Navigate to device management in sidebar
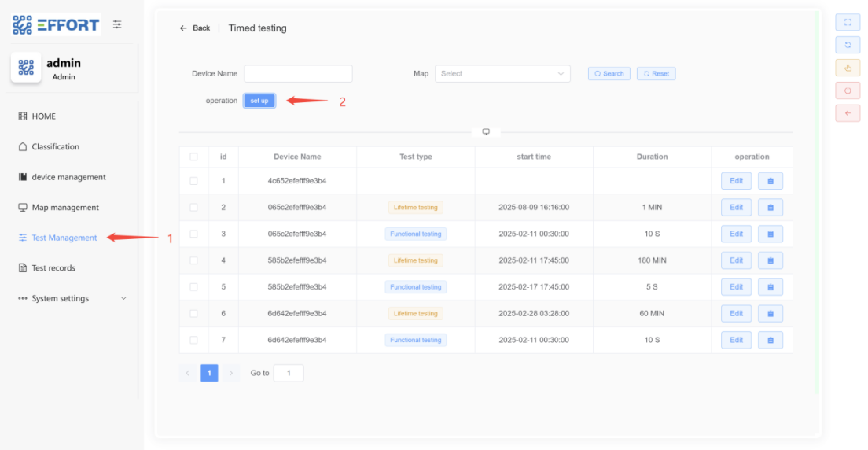 click(x=68, y=177)
